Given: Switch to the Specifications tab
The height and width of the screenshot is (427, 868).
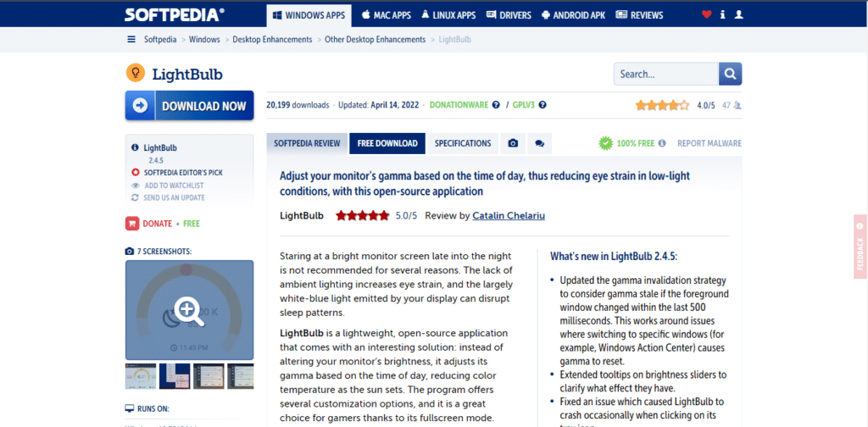Looking at the screenshot, I should (463, 144).
